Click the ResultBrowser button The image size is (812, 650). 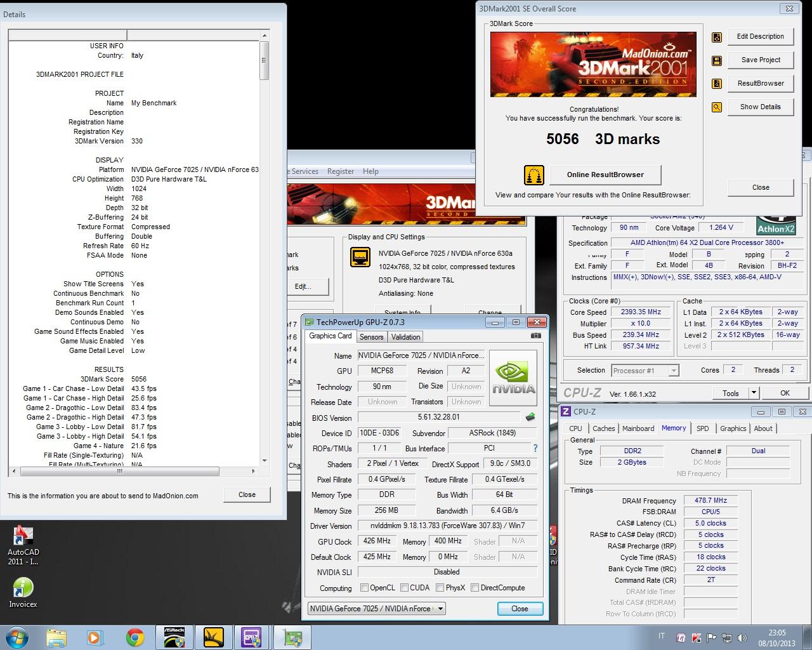point(760,83)
